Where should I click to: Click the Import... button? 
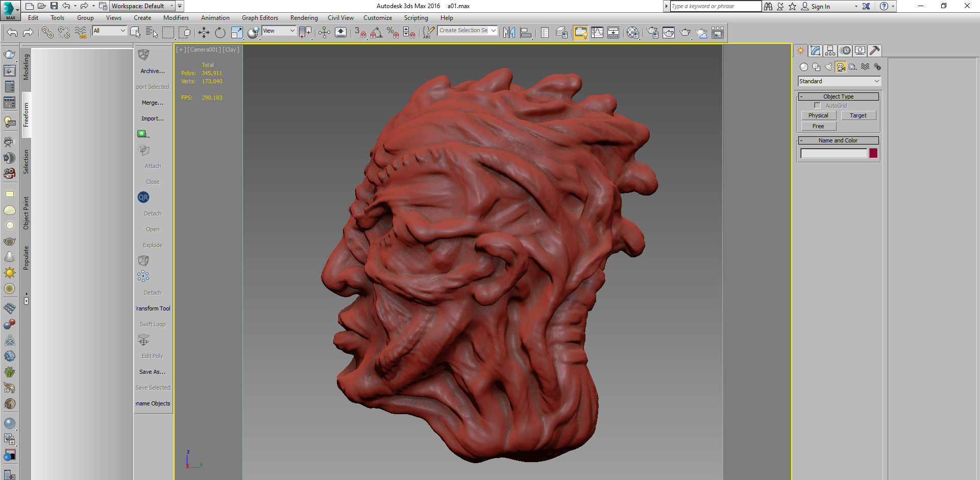[x=153, y=118]
